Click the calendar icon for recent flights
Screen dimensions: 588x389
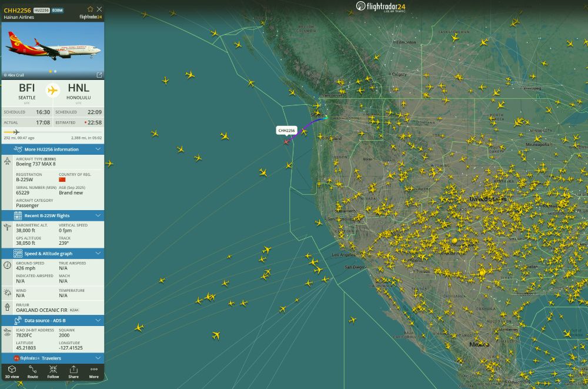[x=18, y=215]
